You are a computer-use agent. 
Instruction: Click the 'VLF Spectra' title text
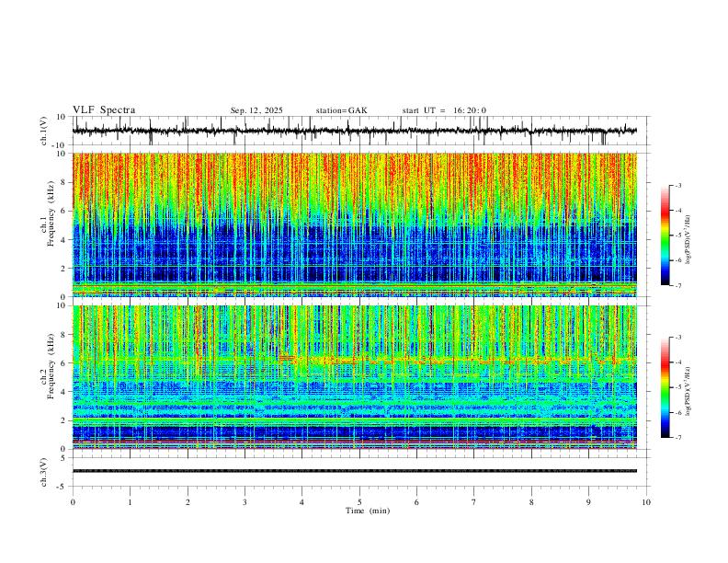click(104, 110)
